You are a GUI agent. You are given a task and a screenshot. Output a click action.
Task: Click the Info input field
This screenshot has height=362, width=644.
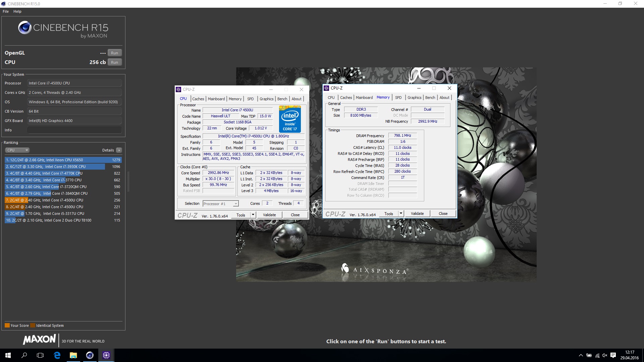(74, 130)
